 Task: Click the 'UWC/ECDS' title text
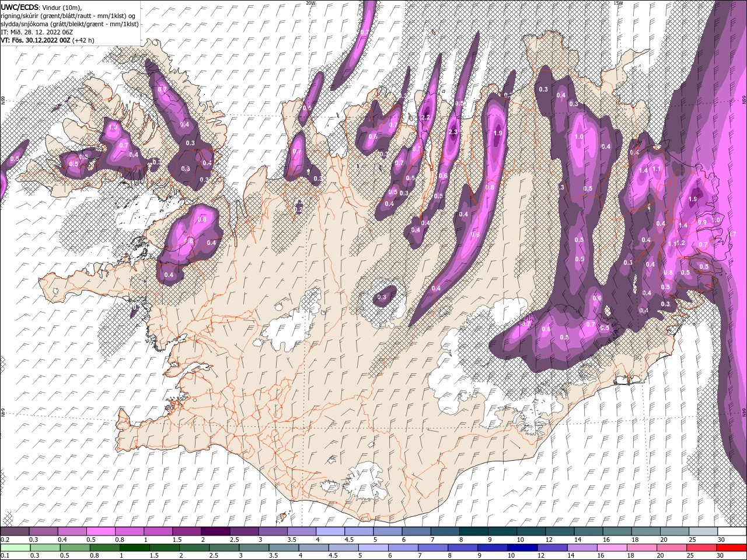[20, 6]
